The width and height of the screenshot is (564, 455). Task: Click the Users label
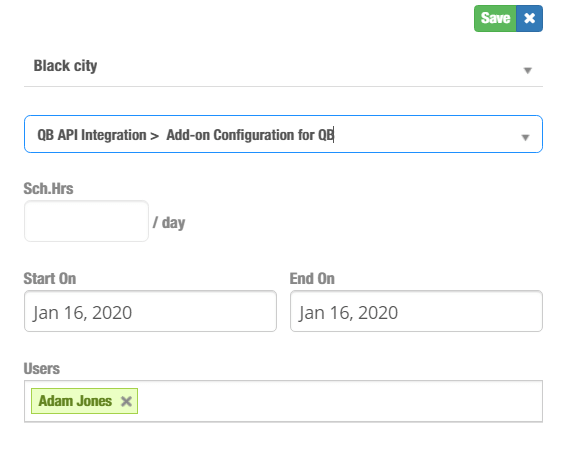coord(41,369)
